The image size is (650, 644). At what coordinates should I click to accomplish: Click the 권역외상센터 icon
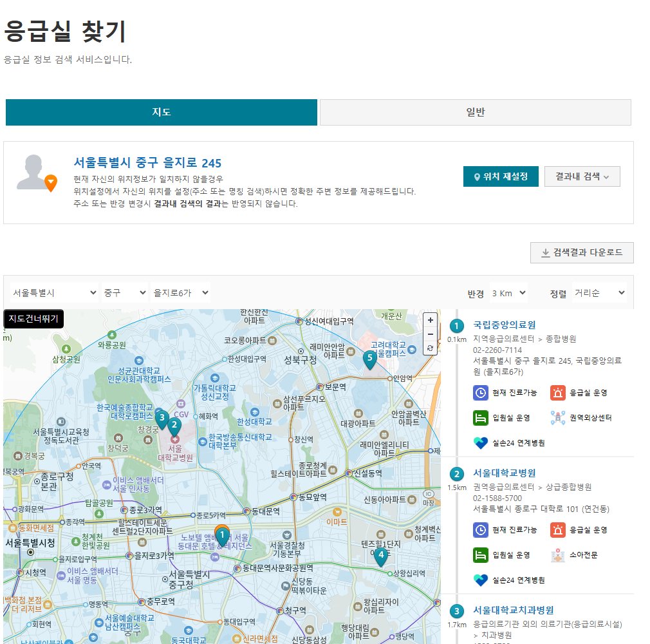click(558, 418)
